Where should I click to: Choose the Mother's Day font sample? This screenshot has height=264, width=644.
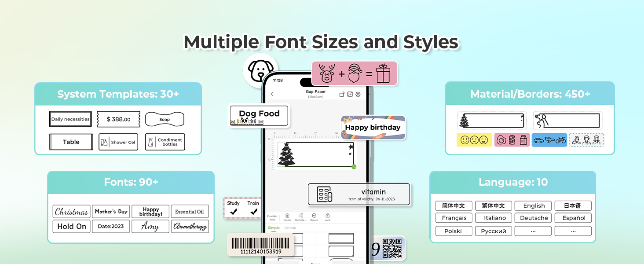111,212
